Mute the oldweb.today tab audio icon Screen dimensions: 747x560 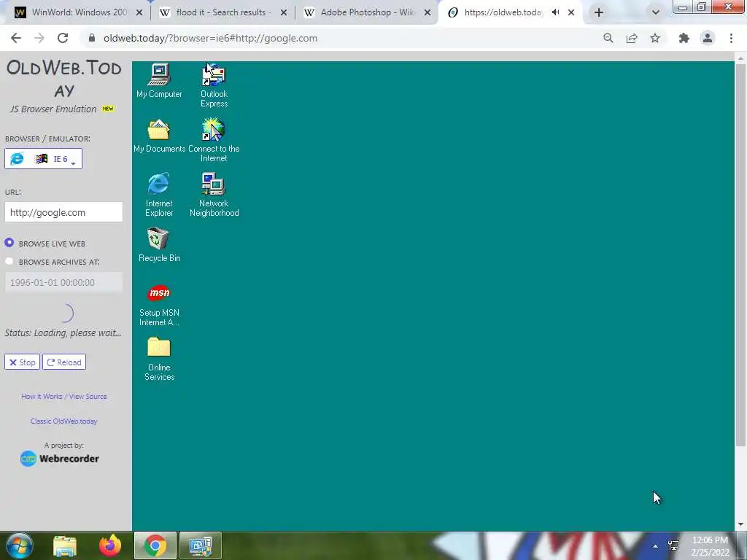(x=555, y=12)
